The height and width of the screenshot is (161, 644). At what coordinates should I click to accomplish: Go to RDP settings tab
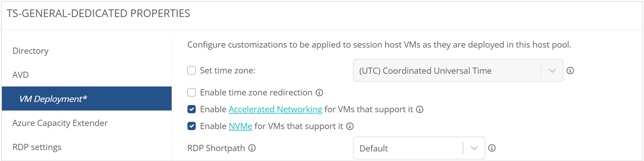coord(37,147)
